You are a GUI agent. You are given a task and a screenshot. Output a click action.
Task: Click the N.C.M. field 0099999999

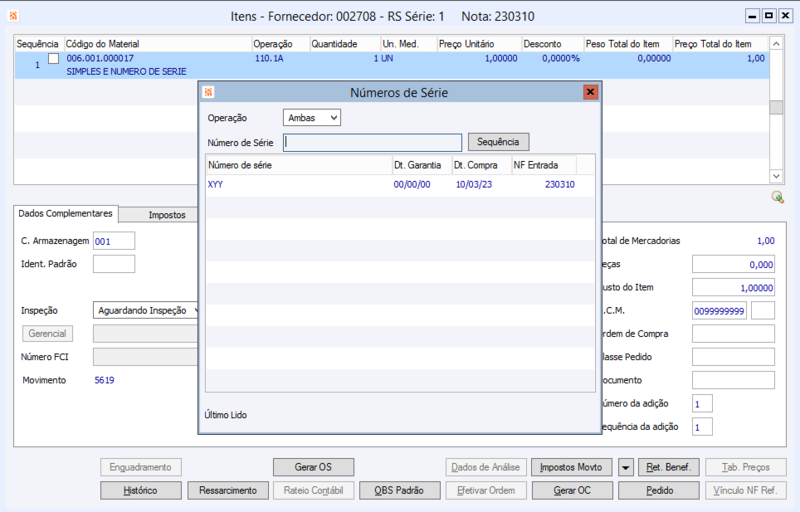(x=719, y=311)
